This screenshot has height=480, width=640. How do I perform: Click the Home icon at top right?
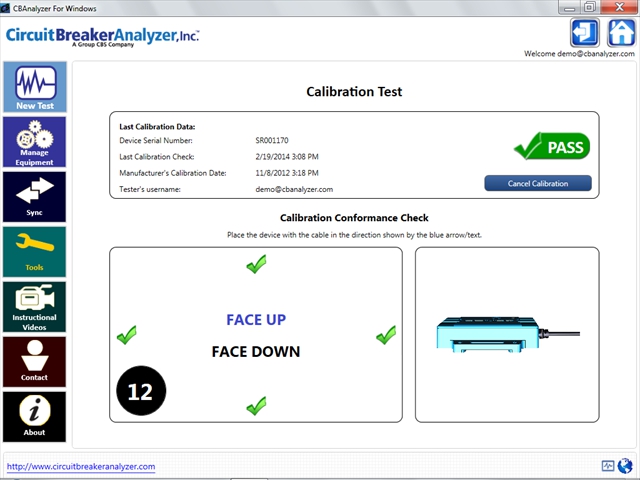pos(621,33)
